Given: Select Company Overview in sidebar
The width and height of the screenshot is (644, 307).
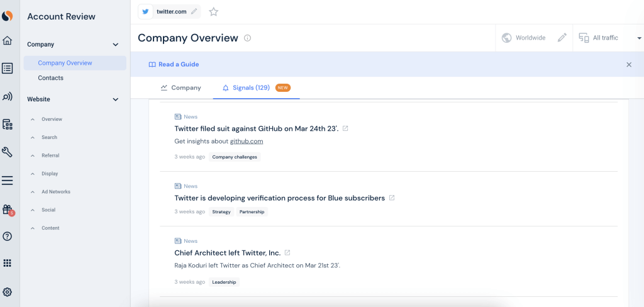Looking at the screenshot, I should pos(75,63).
